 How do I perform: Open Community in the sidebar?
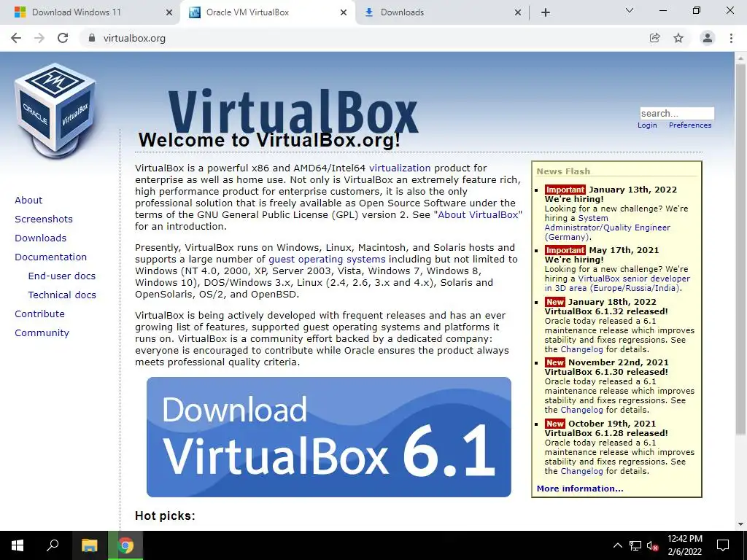tap(42, 332)
